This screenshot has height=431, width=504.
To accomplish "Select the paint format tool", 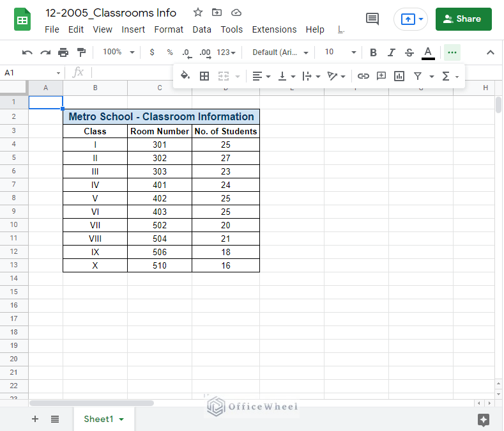I will coord(81,52).
